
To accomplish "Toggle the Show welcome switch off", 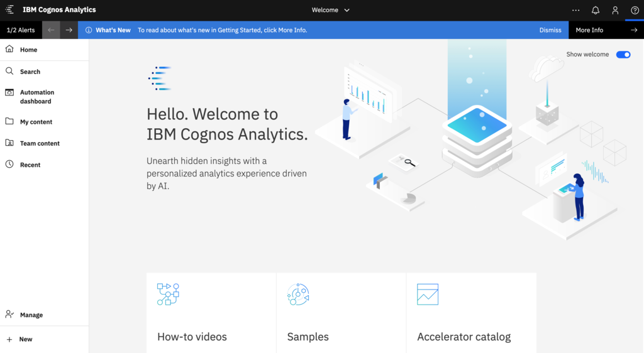I will pyautogui.click(x=623, y=55).
